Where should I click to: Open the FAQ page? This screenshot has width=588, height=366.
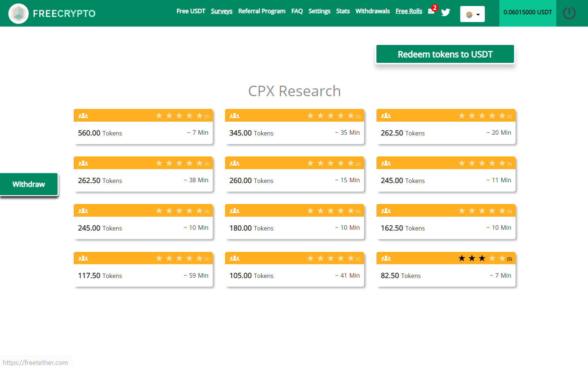tap(297, 11)
